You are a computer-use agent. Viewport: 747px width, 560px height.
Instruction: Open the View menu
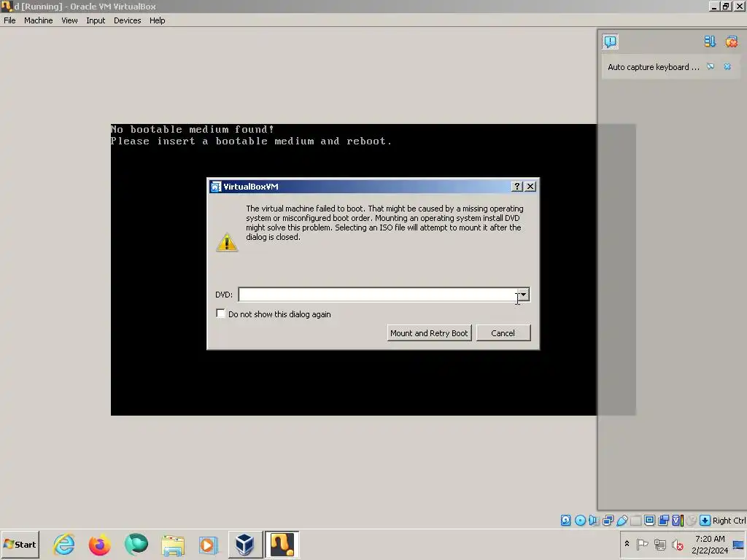(69, 20)
